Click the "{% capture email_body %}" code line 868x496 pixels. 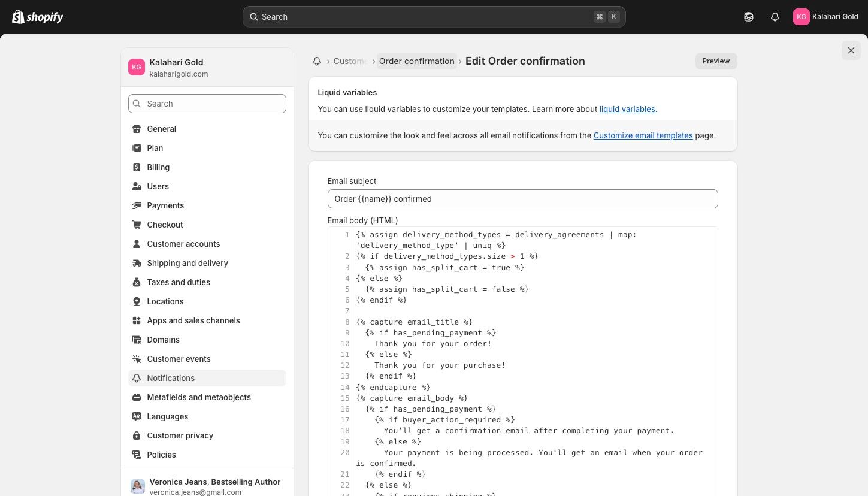(x=412, y=398)
